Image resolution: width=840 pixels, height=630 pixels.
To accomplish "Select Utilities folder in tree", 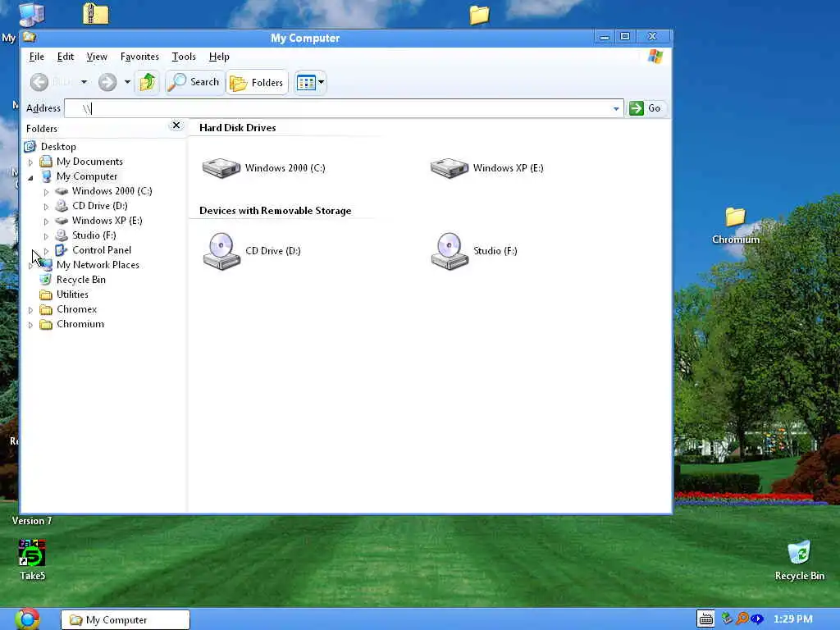I will [72, 294].
